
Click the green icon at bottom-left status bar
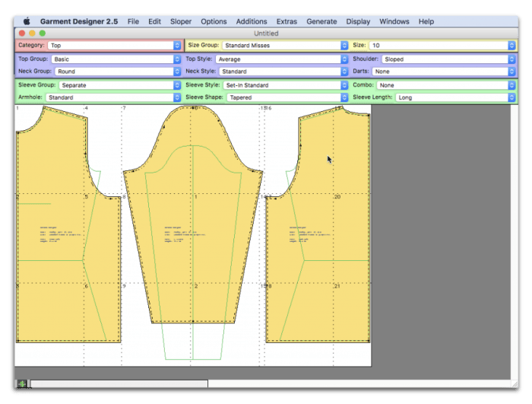(x=22, y=384)
